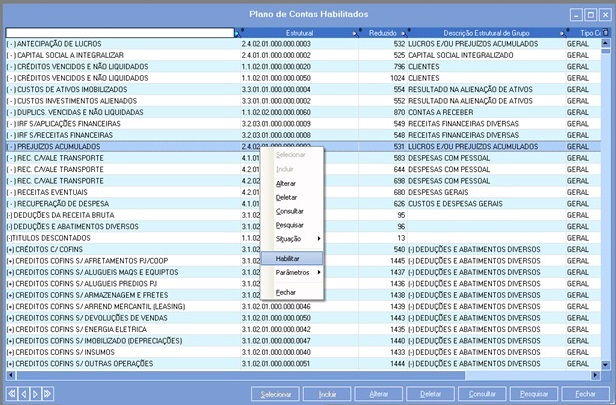The image size is (616, 405).
Task: Click sort arrow on Descrição Estrutural de Grupo header
Action: [x=561, y=33]
